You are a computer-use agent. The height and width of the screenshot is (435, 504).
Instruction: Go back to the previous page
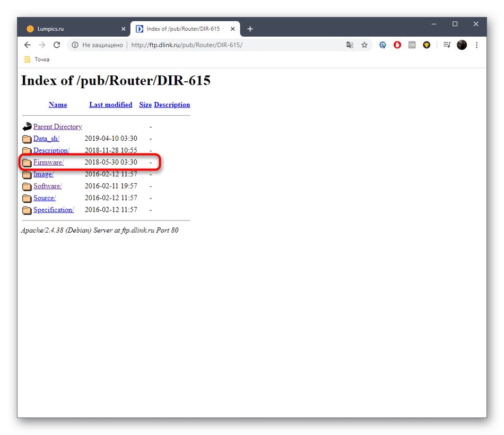point(28,45)
